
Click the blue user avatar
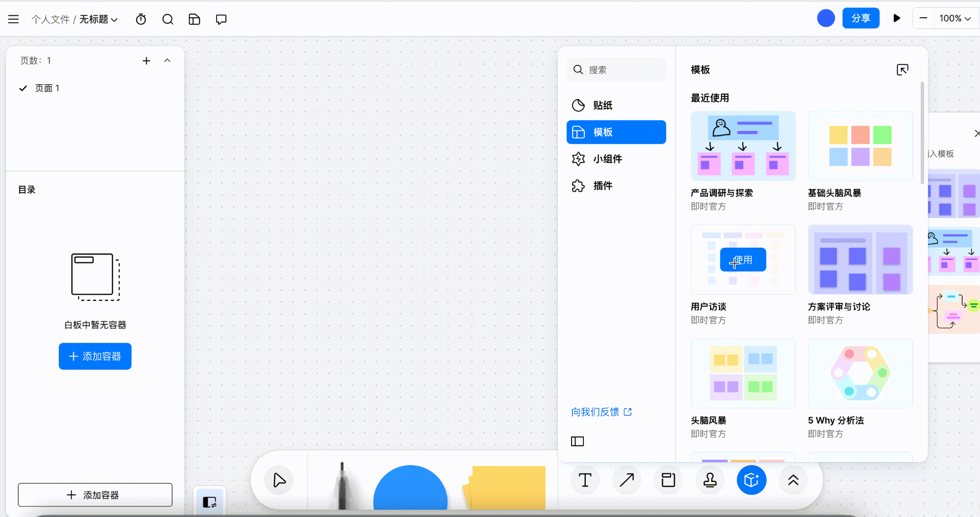tap(826, 18)
